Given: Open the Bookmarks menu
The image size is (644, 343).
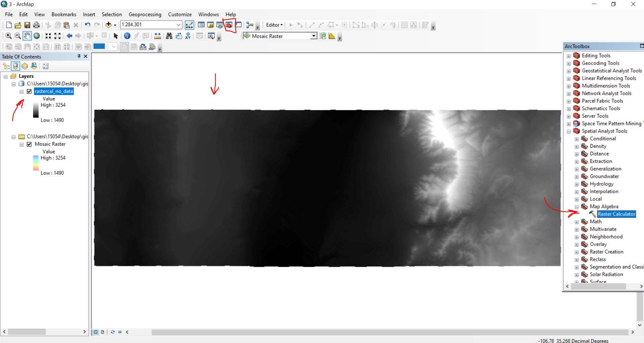Looking at the screenshot, I should click(64, 14).
